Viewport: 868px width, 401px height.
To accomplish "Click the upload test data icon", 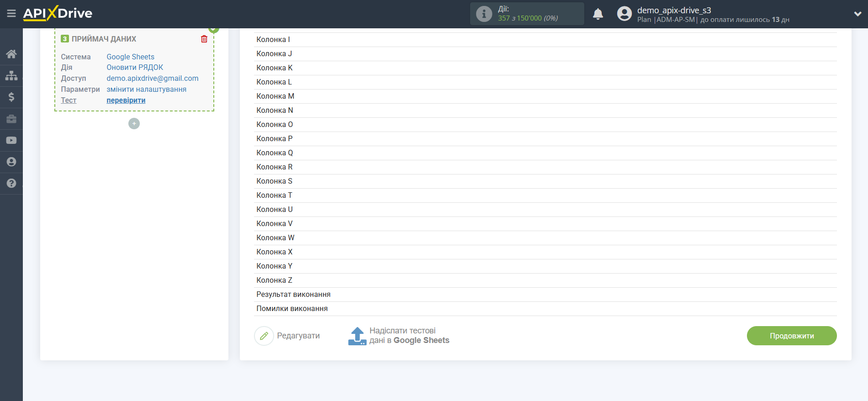I will (357, 336).
